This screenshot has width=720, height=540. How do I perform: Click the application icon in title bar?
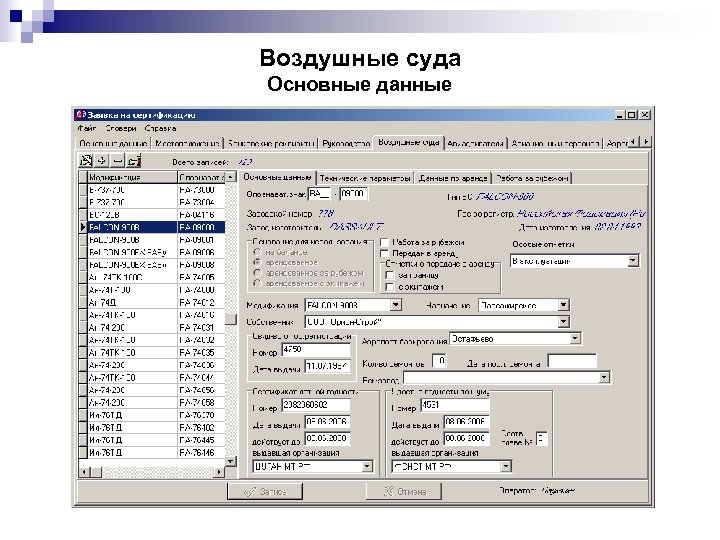81,114
